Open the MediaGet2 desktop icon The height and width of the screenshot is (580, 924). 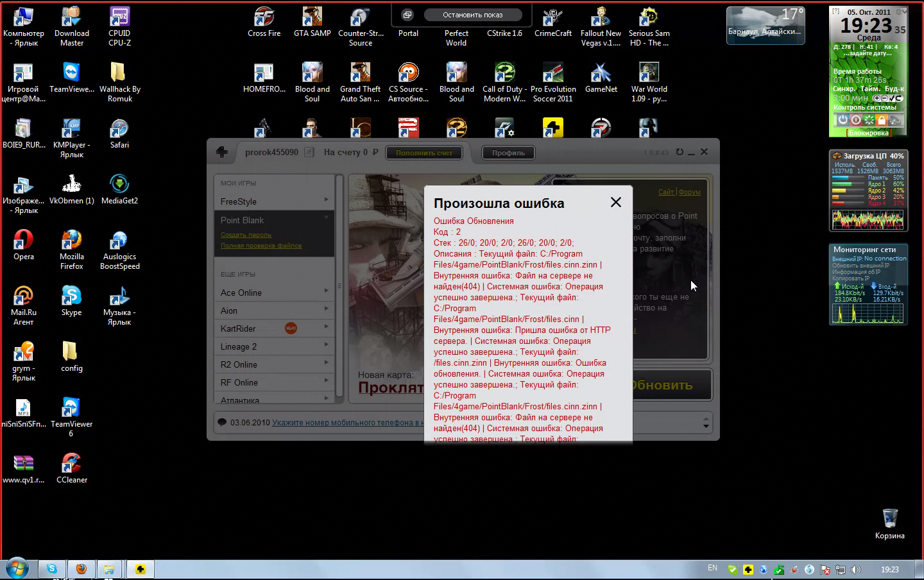[x=119, y=189]
